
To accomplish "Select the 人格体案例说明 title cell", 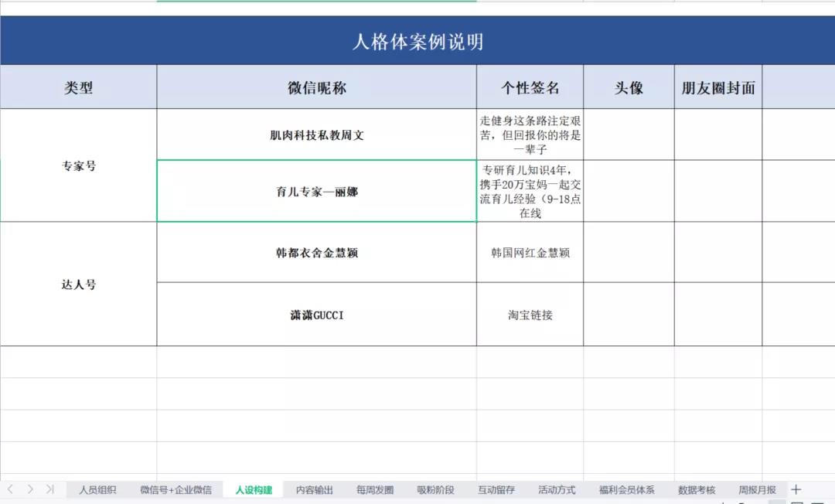I will pyautogui.click(x=417, y=41).
